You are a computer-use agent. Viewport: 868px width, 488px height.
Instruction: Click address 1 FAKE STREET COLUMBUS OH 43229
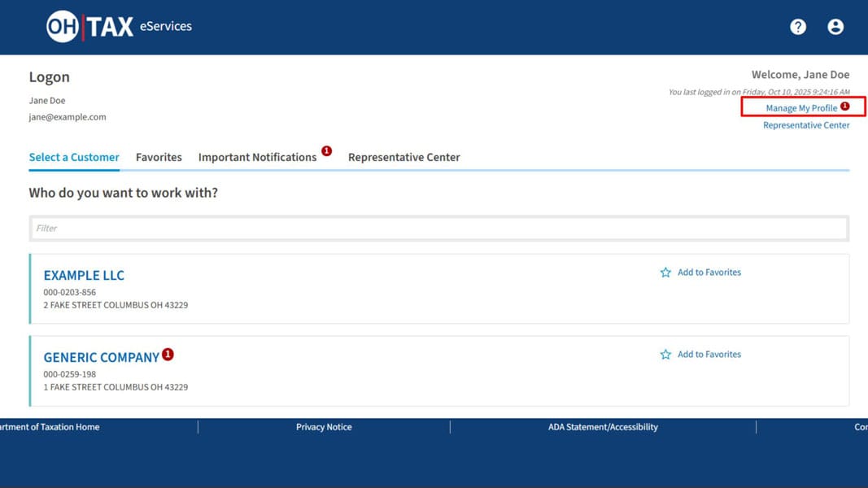[x=116, y=387]
